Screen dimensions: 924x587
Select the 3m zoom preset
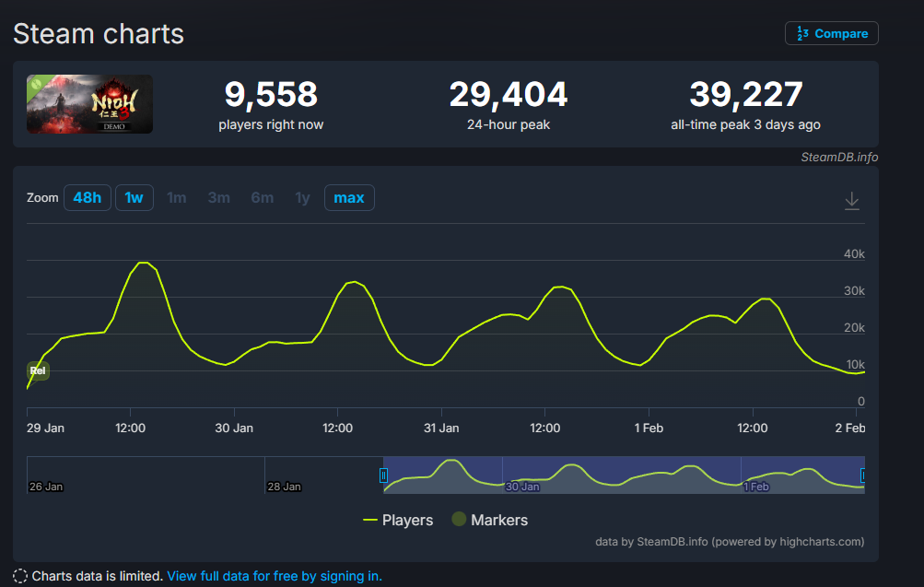pos(218,197)
